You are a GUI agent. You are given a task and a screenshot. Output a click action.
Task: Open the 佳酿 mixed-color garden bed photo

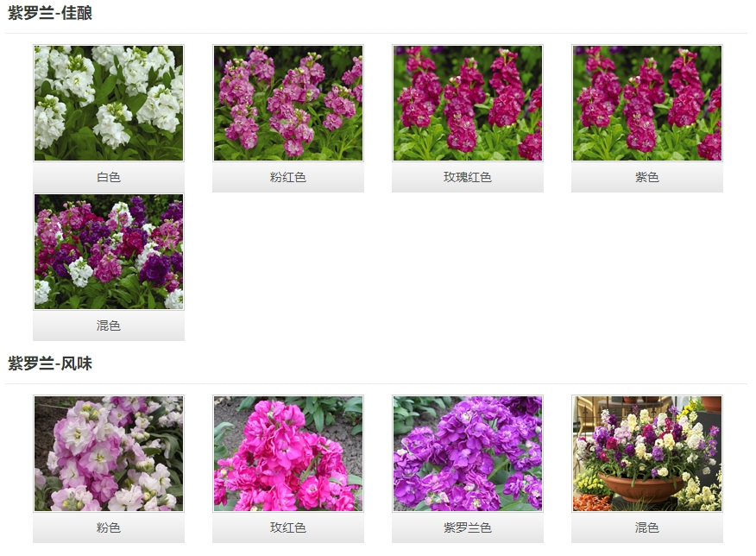[109, 252]
